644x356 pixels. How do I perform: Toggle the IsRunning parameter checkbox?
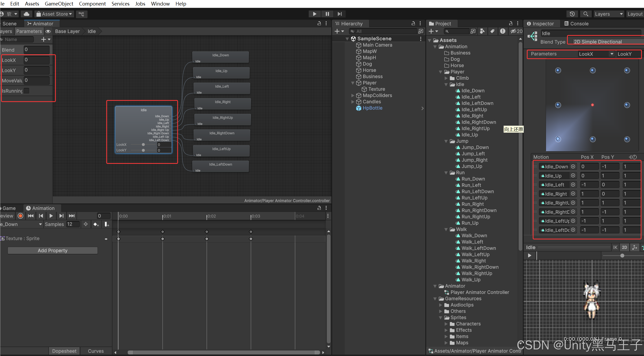[x=27, y=91]
